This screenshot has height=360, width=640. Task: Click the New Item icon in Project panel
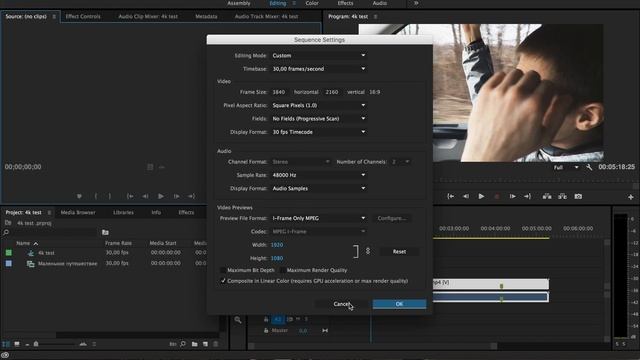click(205, 344)
